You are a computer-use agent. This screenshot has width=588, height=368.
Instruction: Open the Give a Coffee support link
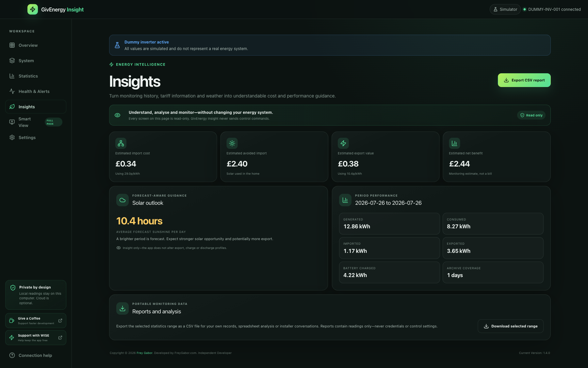[36, 321]
